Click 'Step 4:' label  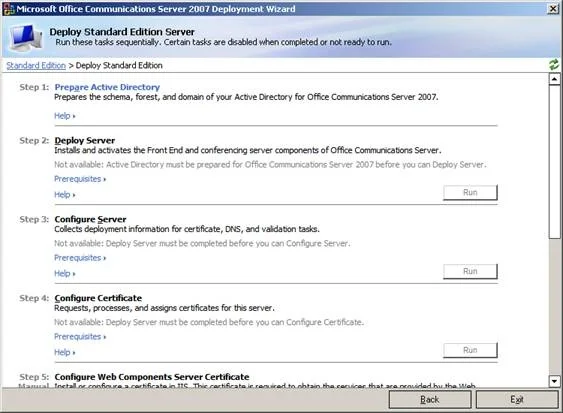tap(34, 298)
